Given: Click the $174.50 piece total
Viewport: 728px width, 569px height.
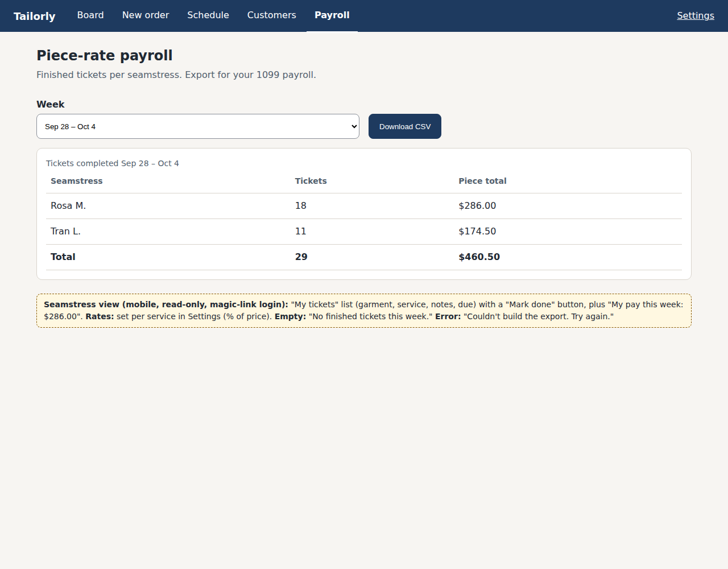Looking at the screenshot, I should coord(477,232).
